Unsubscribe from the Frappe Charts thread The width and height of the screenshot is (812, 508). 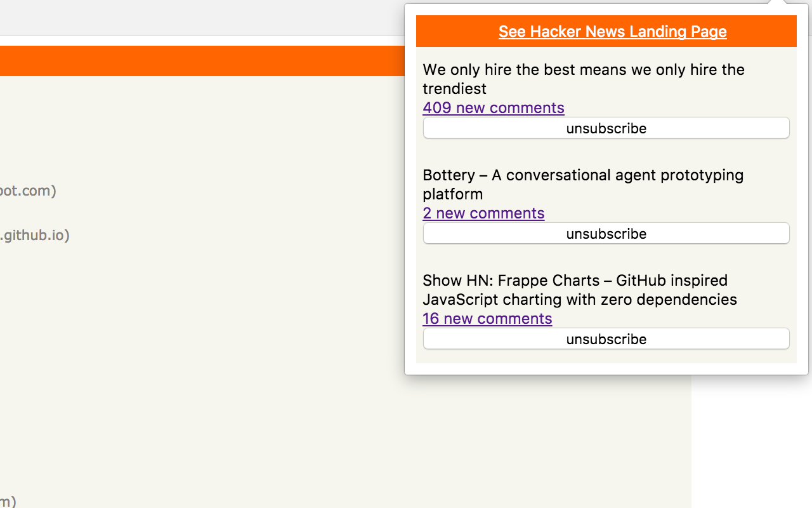click(x=606, y=338)
